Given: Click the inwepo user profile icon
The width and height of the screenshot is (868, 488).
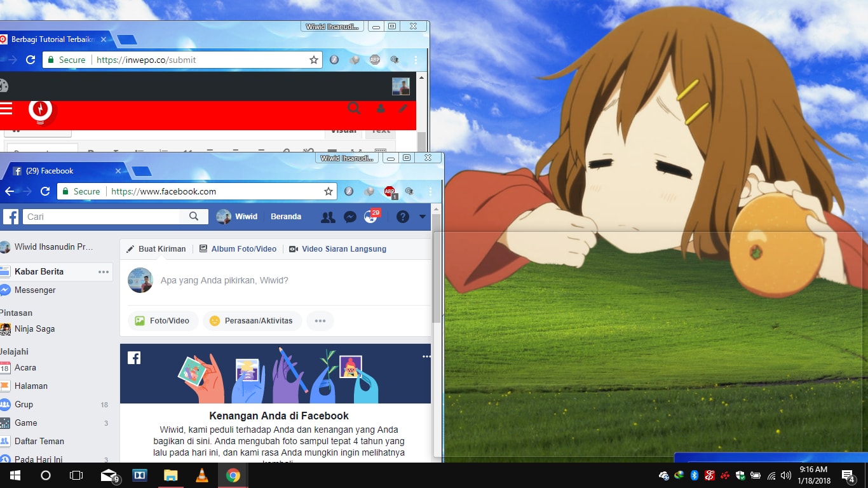Looking at the screenshot, I should pyautogui.click(x=381, y=109).
